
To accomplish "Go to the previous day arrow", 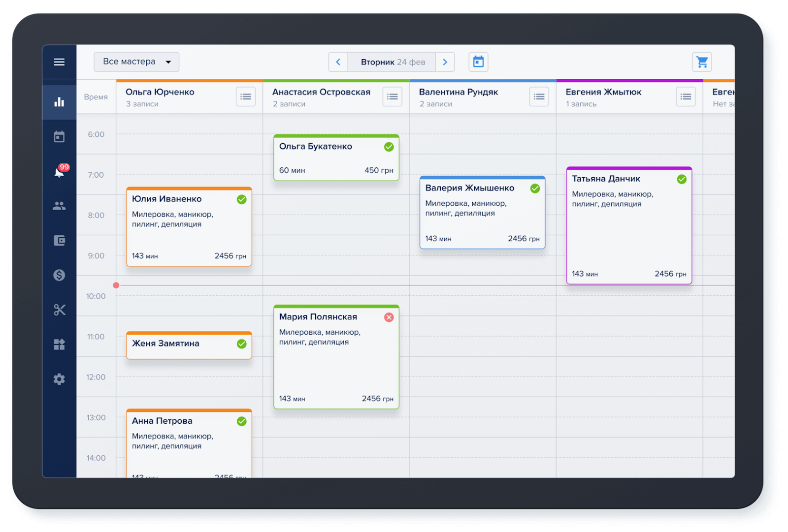I will click(338, 62).
